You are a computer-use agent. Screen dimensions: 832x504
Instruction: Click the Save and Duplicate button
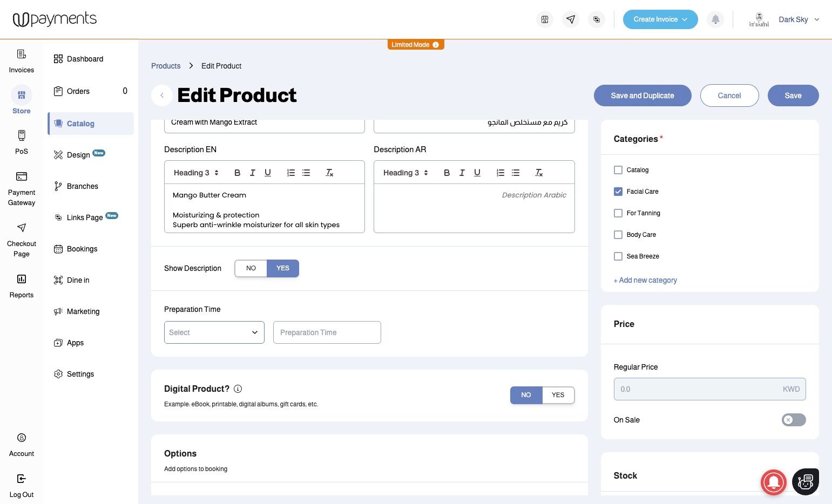(642, 96)
